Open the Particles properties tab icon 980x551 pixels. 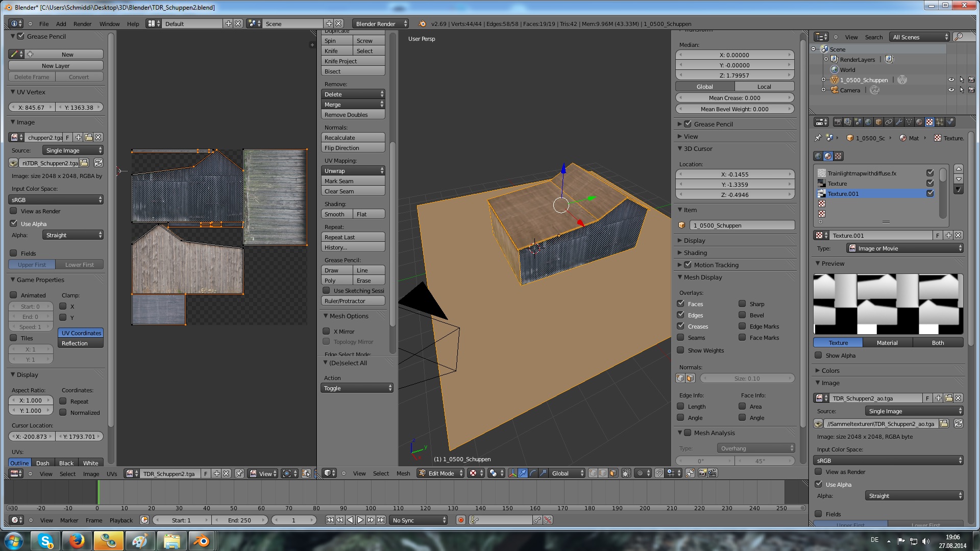(x=940, y=122)
